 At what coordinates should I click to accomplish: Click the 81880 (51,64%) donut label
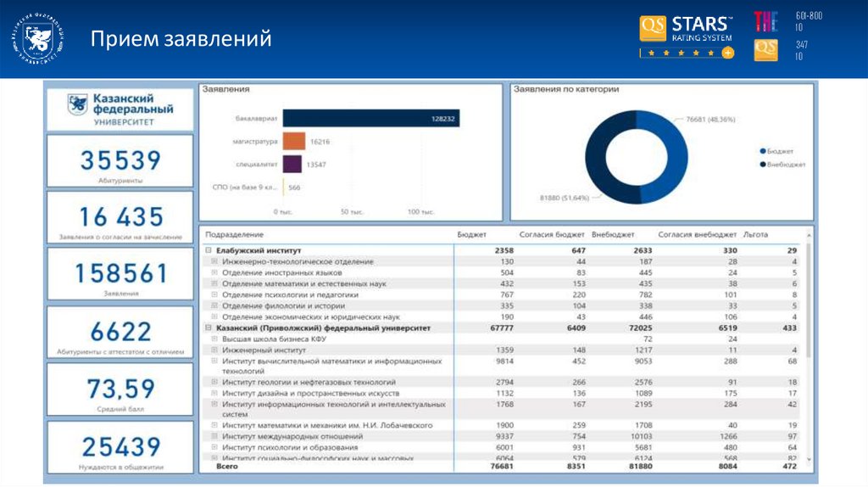pyautogui.click(x=564, y=198)
